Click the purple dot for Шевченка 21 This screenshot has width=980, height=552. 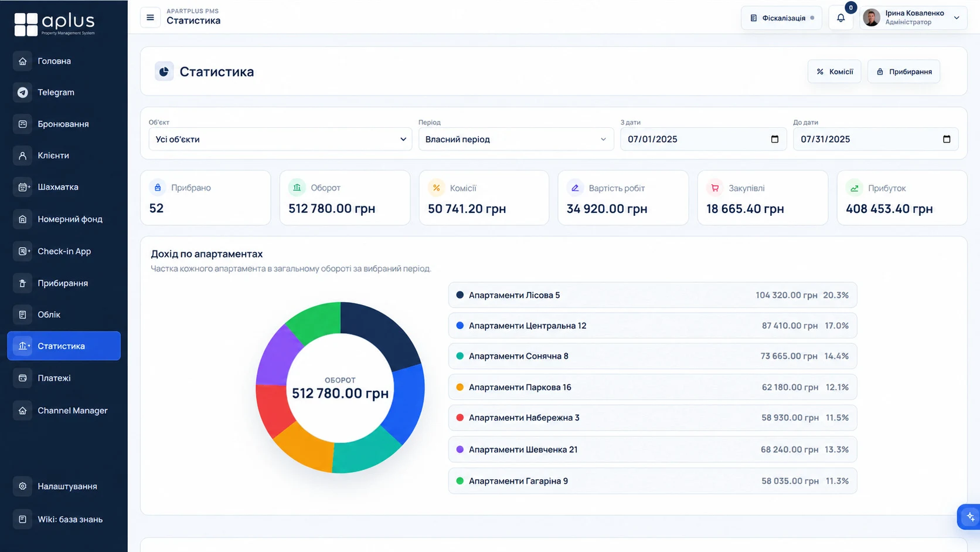pos(460,449)
